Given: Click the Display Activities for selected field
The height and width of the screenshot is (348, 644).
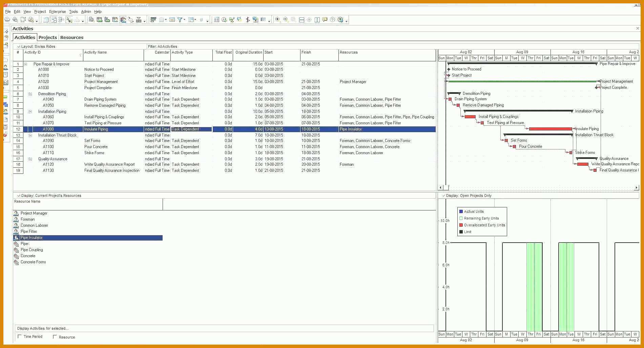Looking at the screenshot, I should [224, 328].
